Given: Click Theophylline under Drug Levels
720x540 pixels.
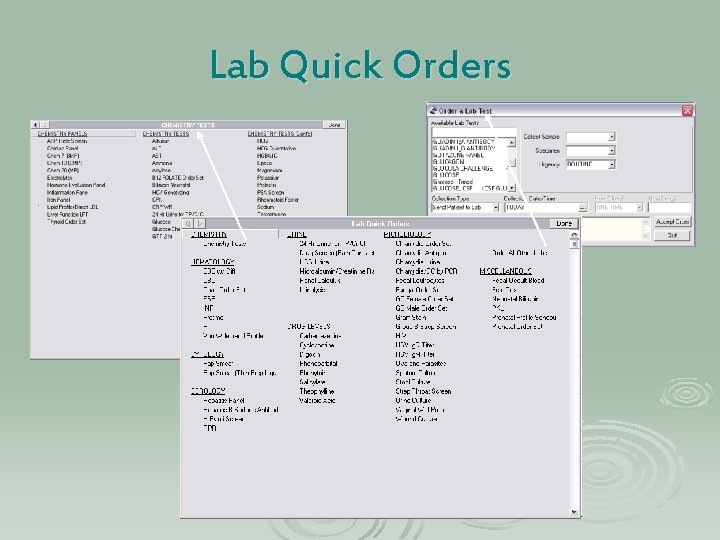Looking at the screenshot, I should (316, 391).
